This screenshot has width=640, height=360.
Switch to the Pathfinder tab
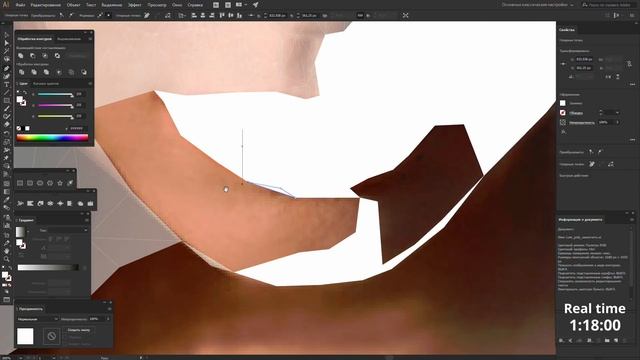tap(34, 39)
